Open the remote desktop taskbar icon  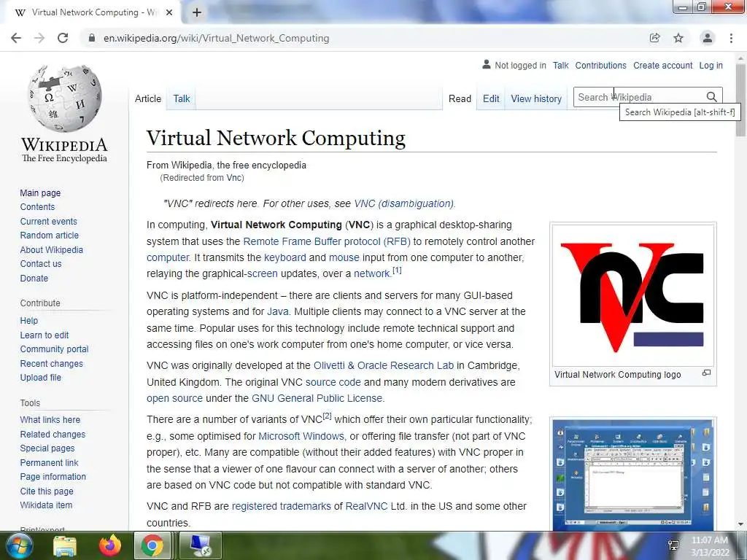[201, 546]
